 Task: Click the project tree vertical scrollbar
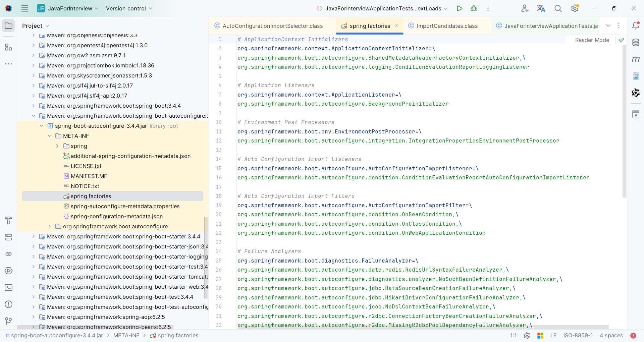206,258
